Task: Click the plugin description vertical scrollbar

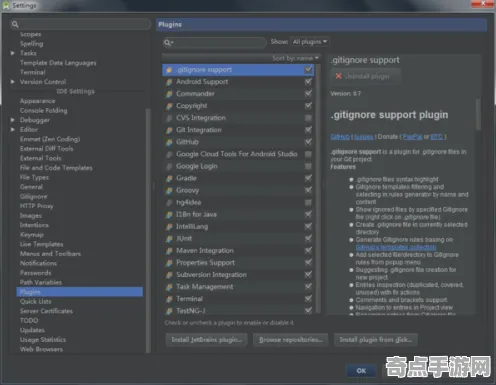Action: coord(478,114)
